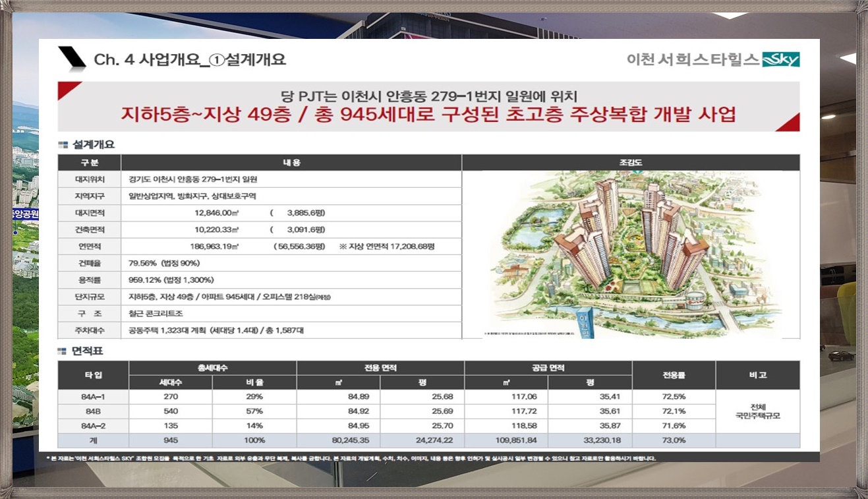Select the '주차대수' row label
Viewport: 868px width, 499px height.
[90, 330]
